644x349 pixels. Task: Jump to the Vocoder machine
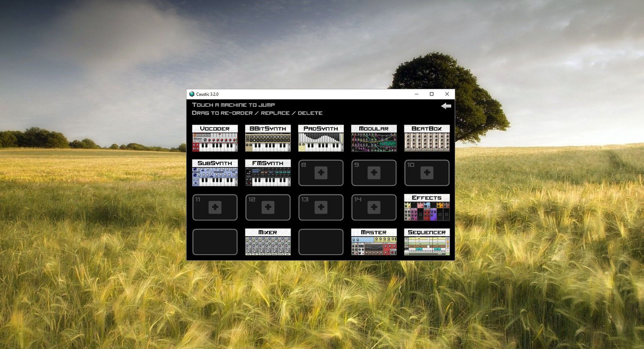[215, 138]
